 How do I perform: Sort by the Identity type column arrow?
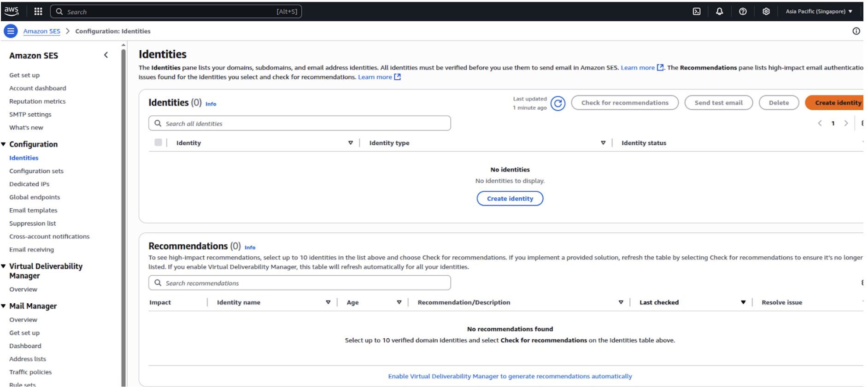point(603,143)
